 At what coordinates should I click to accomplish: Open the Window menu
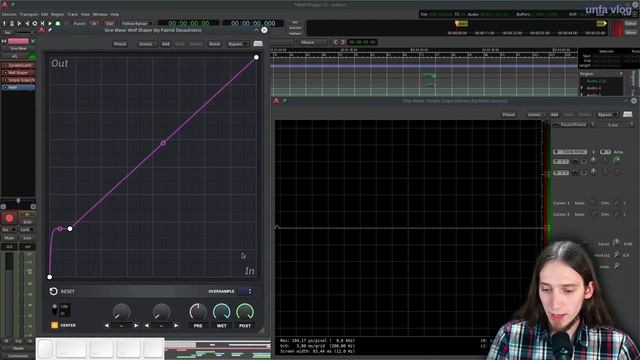100,14
